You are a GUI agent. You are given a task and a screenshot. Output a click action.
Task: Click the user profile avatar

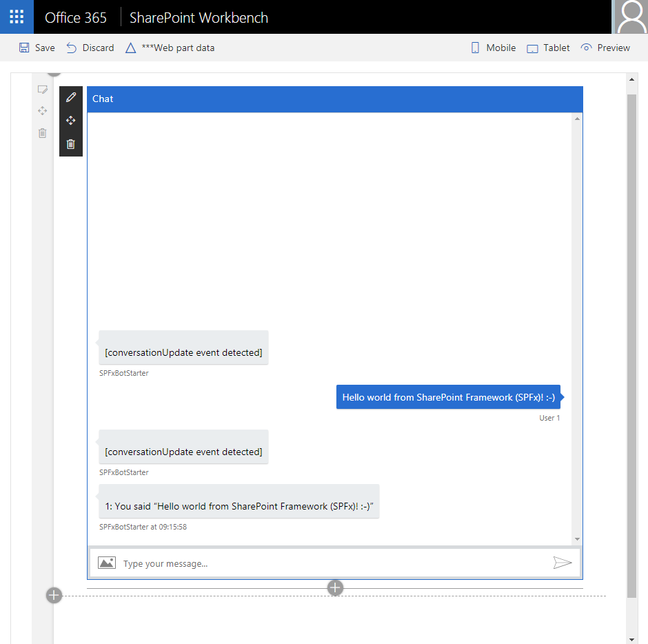pyautogui.click(x=630, y=17)
